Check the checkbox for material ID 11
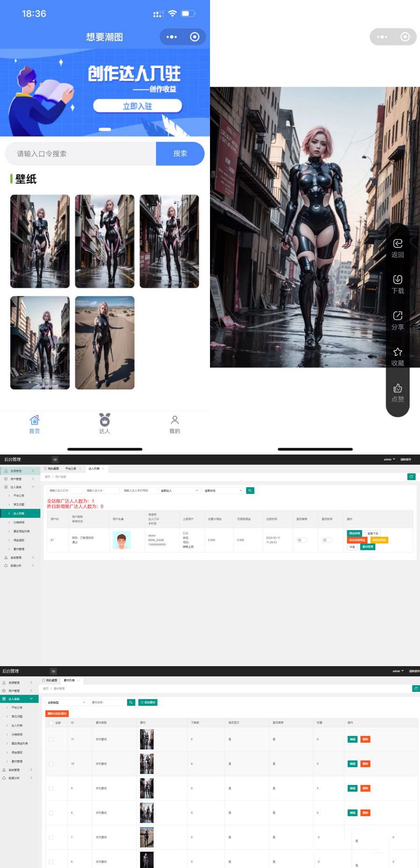This screenshot has width=420, height=868. 51,739
